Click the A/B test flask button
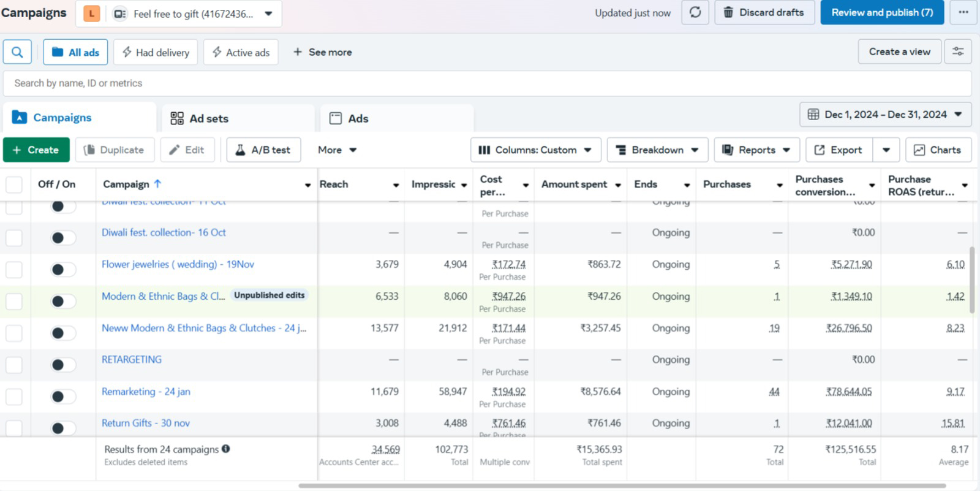The height and width of the screenshot is (491, 980). tap(263, 150)
